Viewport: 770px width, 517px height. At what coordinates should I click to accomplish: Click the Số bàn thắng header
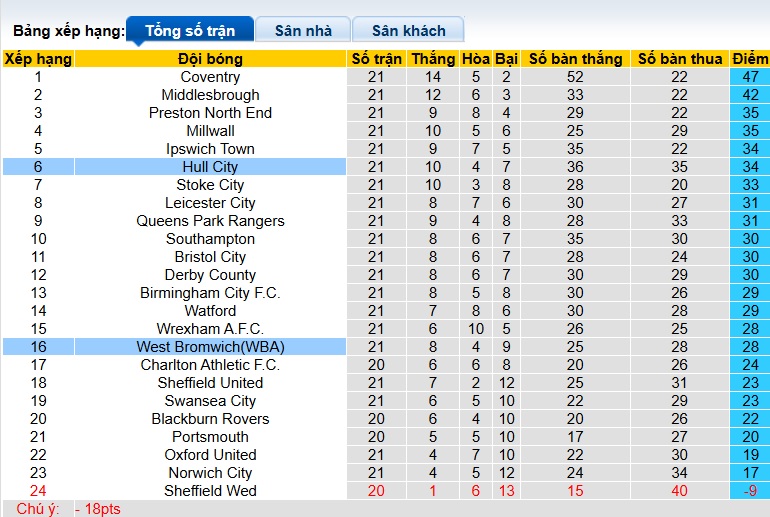pos(575,59)
